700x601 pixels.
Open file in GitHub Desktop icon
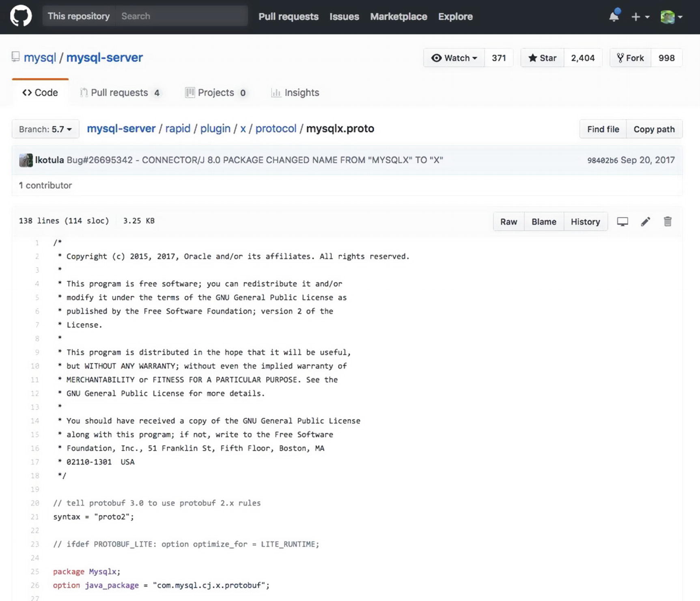[622, 222]
